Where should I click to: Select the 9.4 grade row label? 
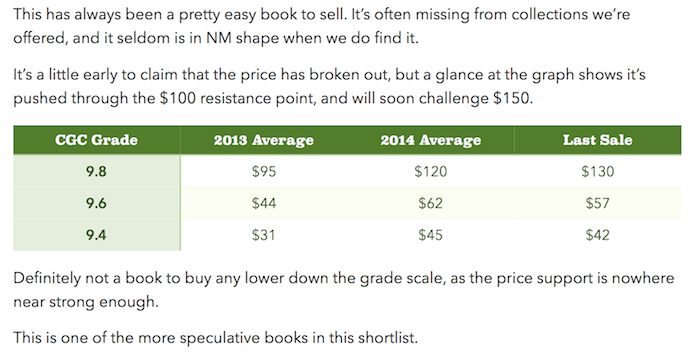[96, 235]
